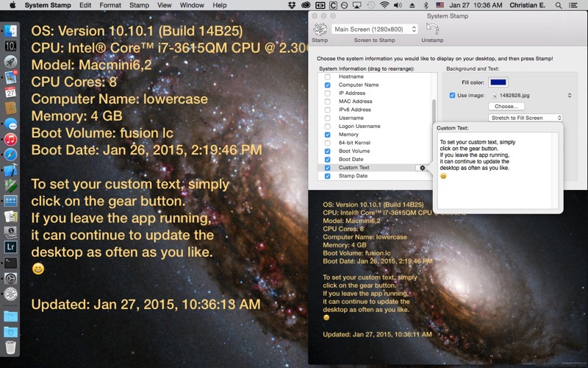This screenshot has width=588, height=368.
Task: Open Xcode icon in Dock
Action: (10, 170)
